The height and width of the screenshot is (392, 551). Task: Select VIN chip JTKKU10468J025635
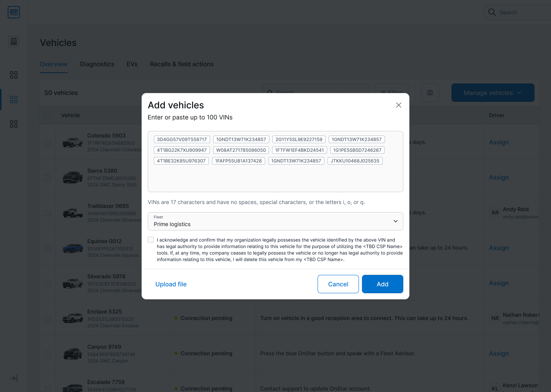355,161
